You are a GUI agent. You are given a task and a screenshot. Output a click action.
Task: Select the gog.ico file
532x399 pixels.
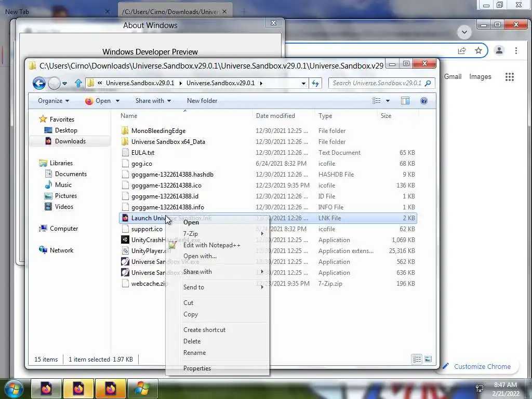[141, 164]
